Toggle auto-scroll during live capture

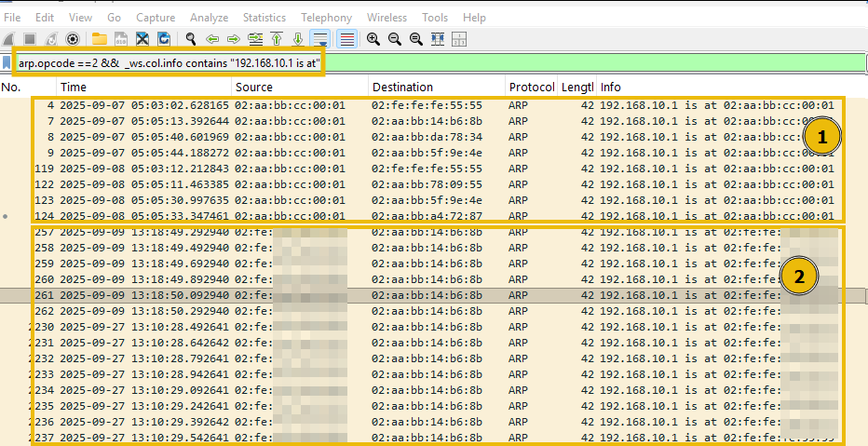(x=320, y=39)
